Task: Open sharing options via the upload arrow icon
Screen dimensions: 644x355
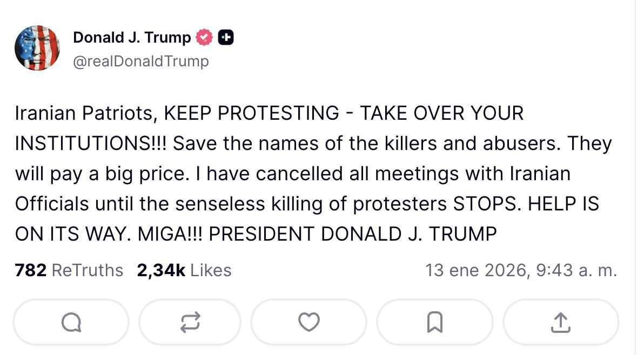Action: click(561, 322)
